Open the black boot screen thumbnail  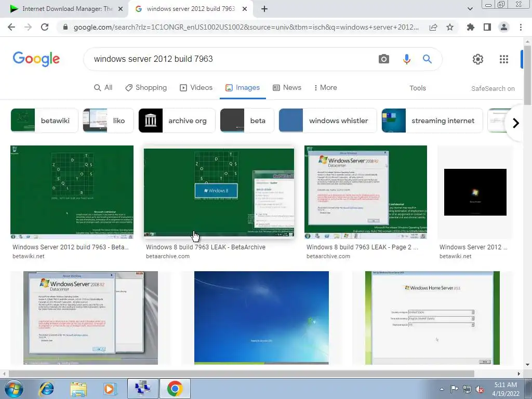tap(475, 192)
